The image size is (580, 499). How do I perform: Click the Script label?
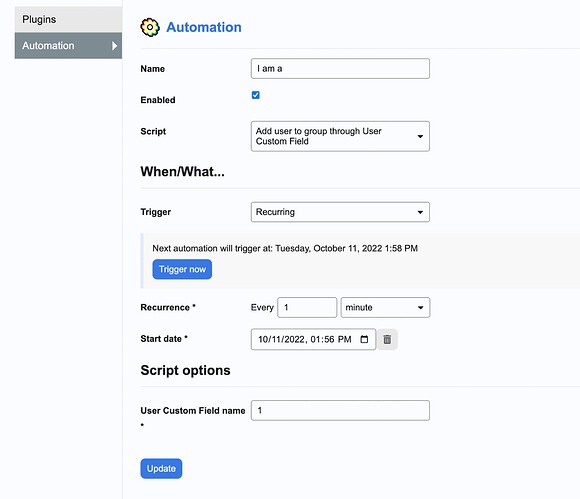153,132
